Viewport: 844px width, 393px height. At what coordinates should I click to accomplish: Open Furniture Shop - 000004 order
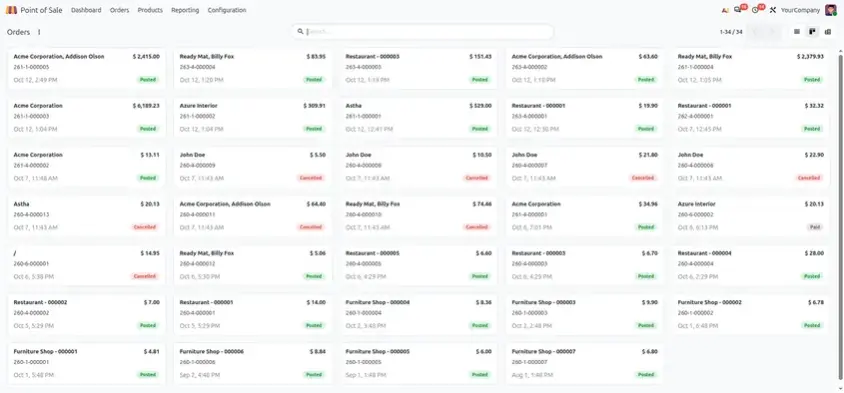[x=419, y=314]
